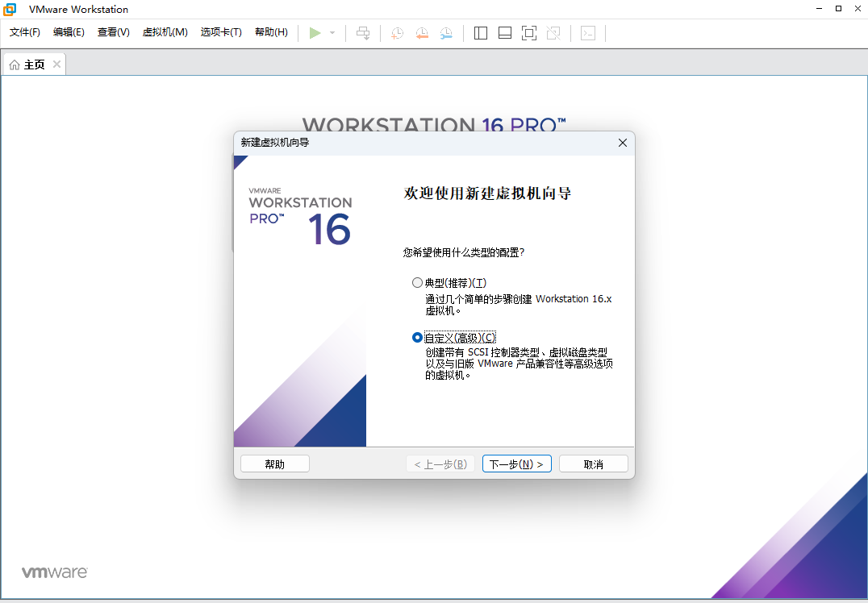Close the 主页 tab
868x603 pixels.
[56, 64]
